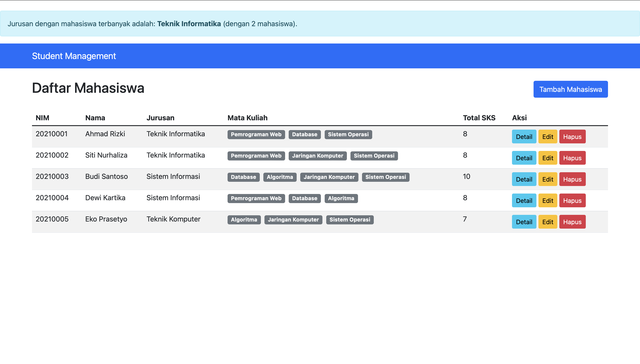Click the Total SKS column header

479,118
